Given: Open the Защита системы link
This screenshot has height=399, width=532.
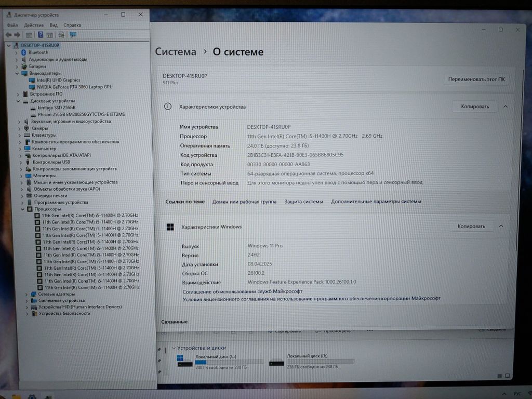Looking at the screenshot, I should 303,202.
